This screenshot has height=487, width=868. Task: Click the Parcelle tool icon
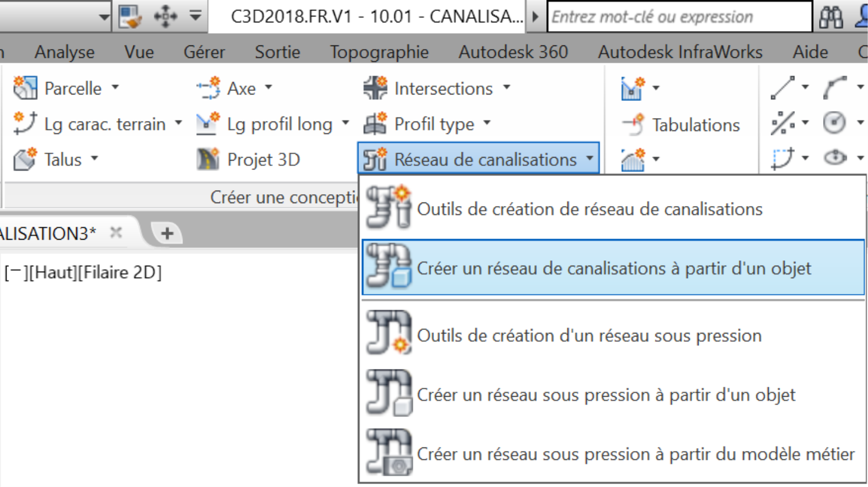pyautogui.click(x=25, y=89)
